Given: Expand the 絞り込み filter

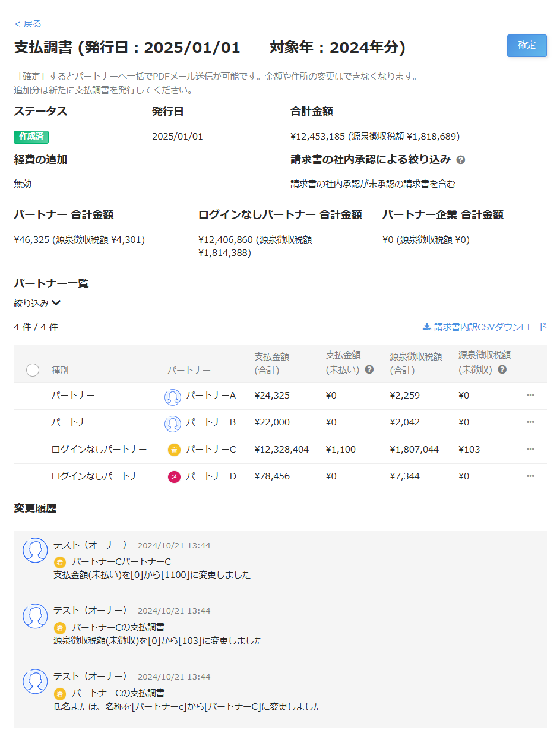Looking at the screenshot, I should click(x=37, y=303).
